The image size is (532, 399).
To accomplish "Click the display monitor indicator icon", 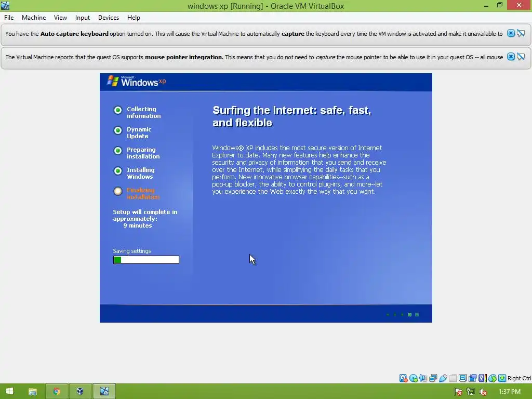I will point(462,378).
